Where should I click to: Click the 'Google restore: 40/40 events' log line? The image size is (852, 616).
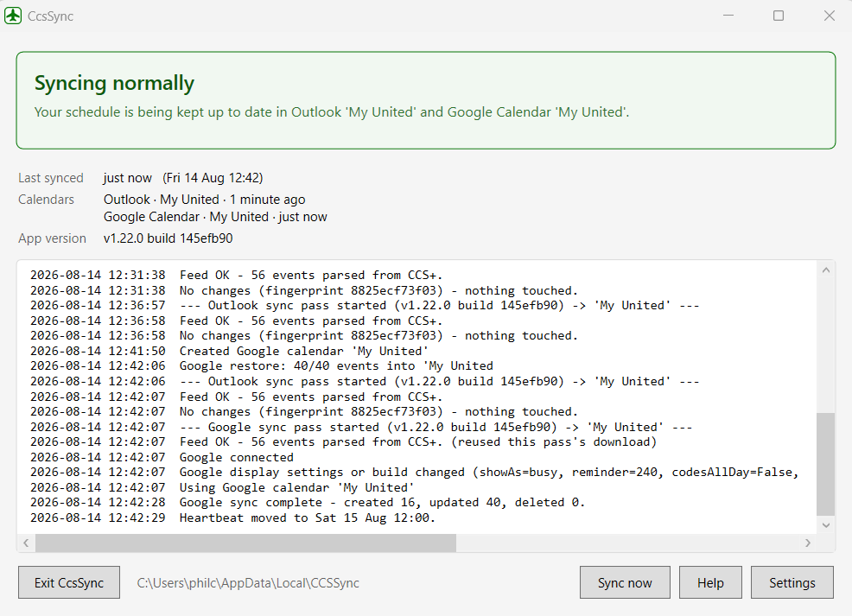click(261, 366)
